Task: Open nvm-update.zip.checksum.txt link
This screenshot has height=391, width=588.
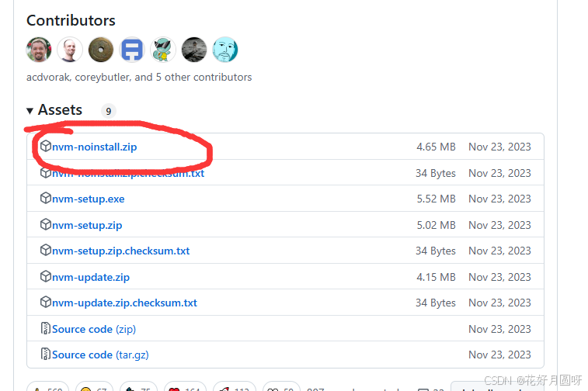Action: pos(124,303)
